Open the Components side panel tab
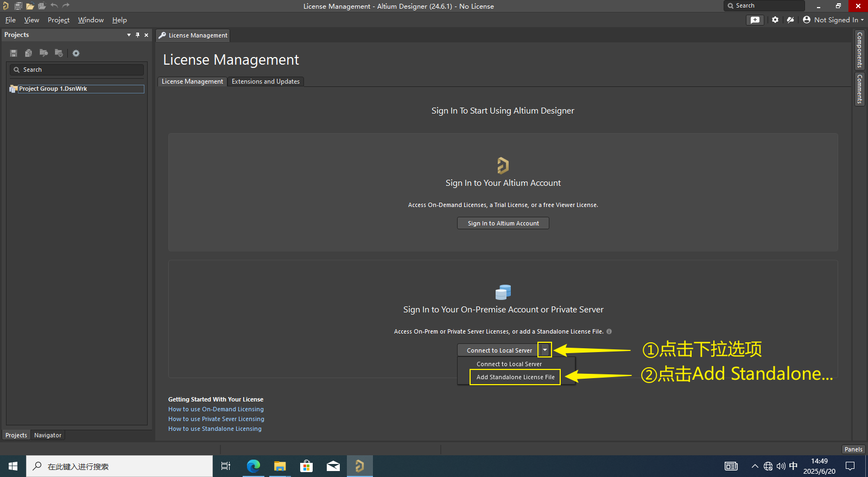Image resolution: width=868 pixels, height=477 pixels. click(860, 50)
